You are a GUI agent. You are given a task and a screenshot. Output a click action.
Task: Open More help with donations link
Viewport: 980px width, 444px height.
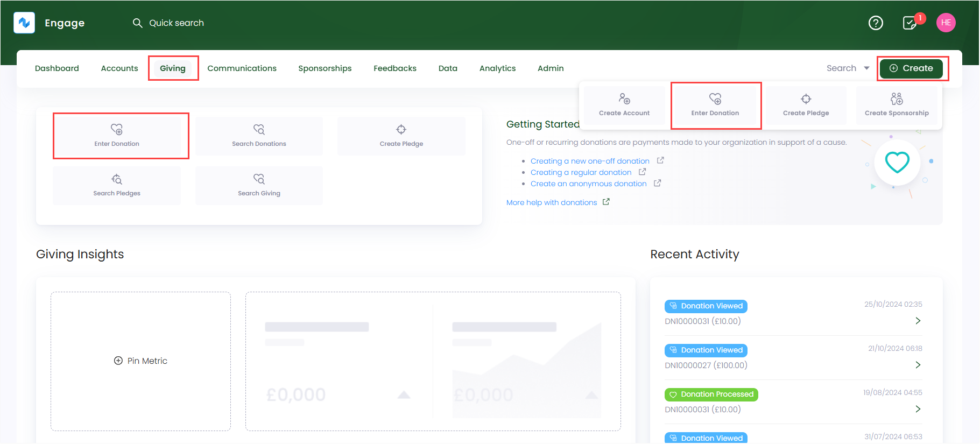coord(552,202)
